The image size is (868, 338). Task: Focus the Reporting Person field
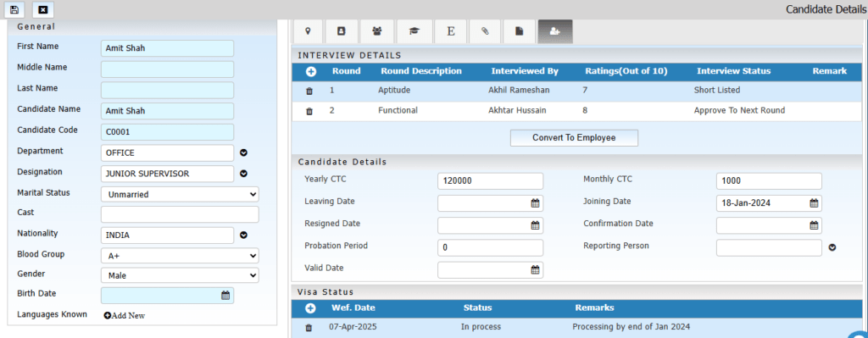tap(769, 247)
